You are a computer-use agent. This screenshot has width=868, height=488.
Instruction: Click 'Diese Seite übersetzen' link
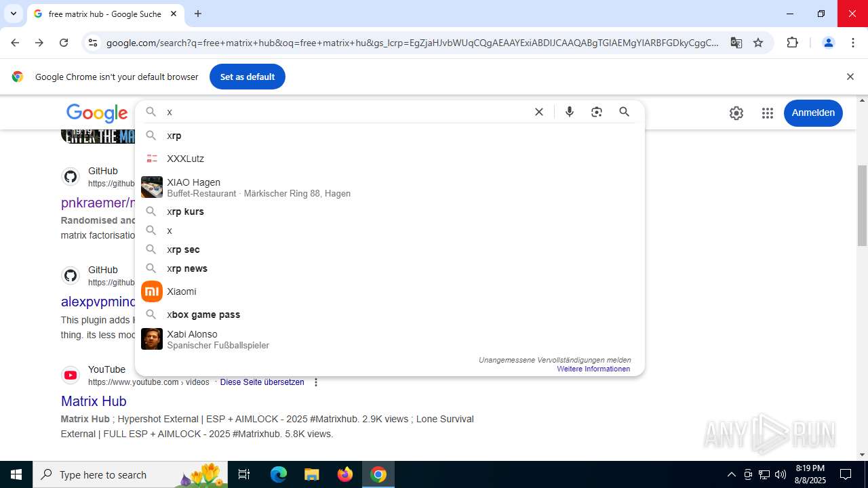pyautogui.click(x=262, y=382)
